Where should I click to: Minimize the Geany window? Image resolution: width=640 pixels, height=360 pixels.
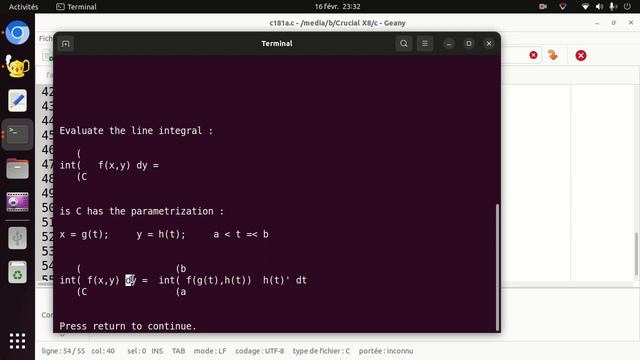pos(597,23)
